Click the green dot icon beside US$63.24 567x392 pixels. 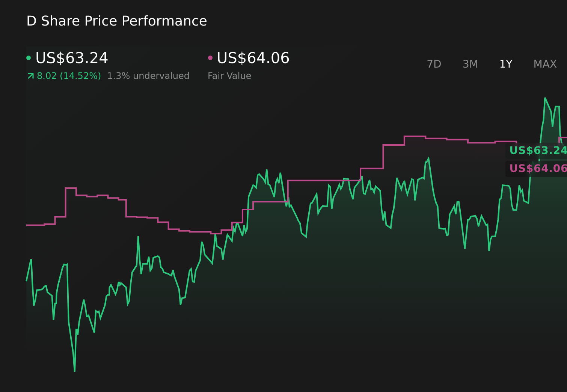29,57
